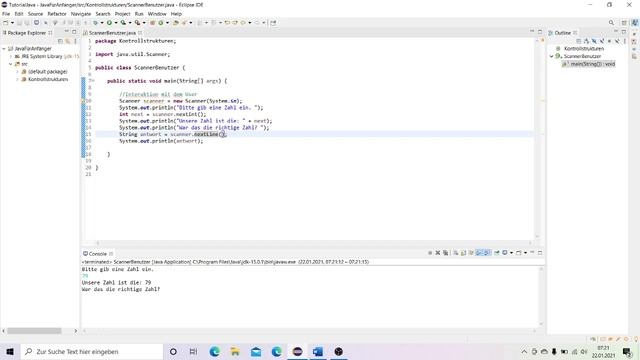Toggle Sort alphabetically in Outline toolbar
640x360 pixels.
(586, 41)
